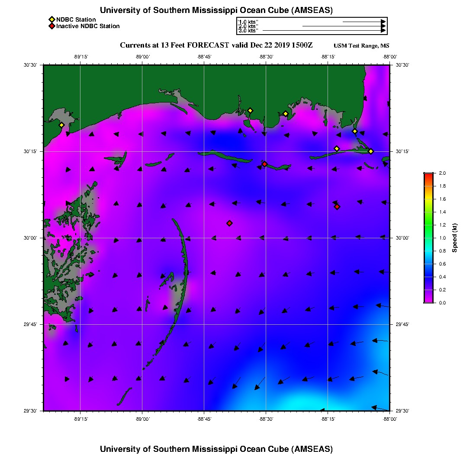
Task: Click the 'Speed (kt)' color bar label
Action: [x=454, y=238]
